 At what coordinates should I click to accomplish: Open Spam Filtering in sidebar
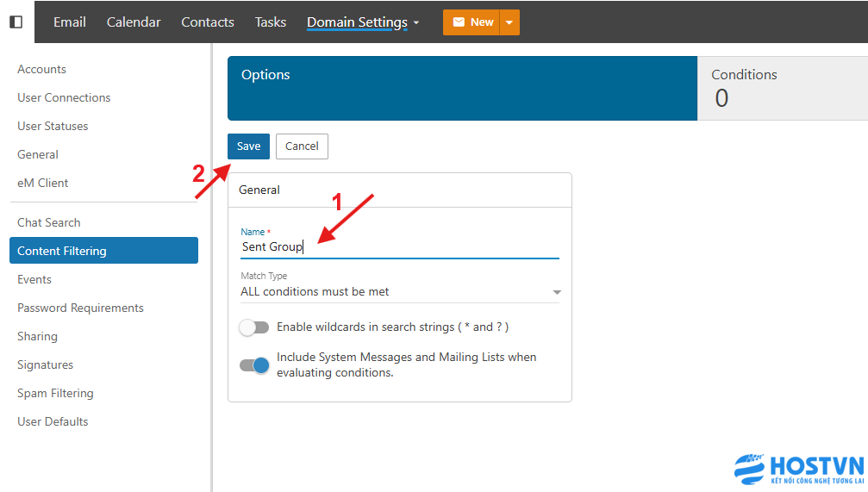click(x=55, y=393)
